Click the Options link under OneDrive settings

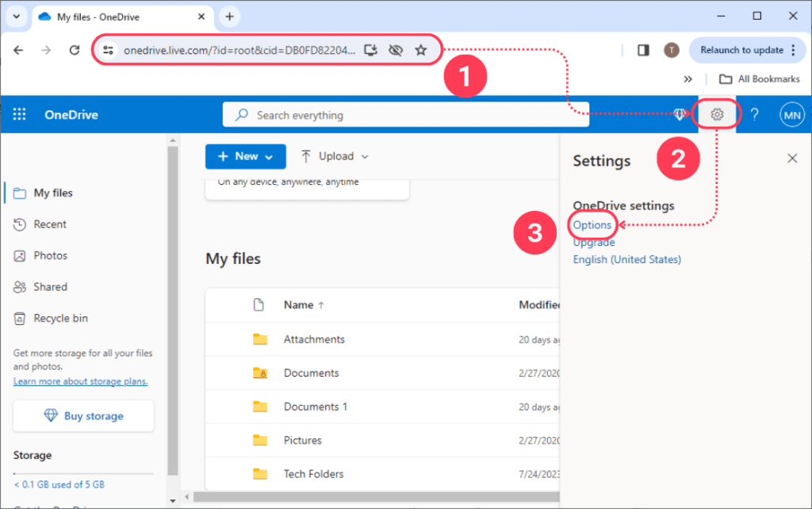pos(592,225)
